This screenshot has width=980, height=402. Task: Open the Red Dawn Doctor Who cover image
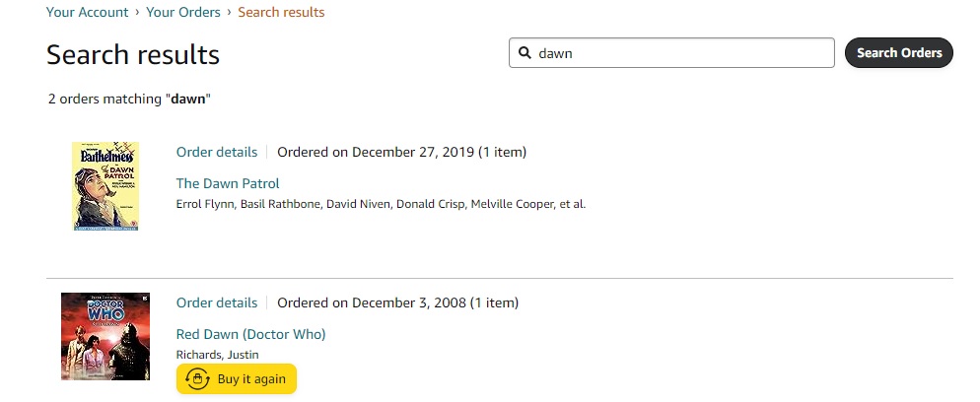[105, 337]
